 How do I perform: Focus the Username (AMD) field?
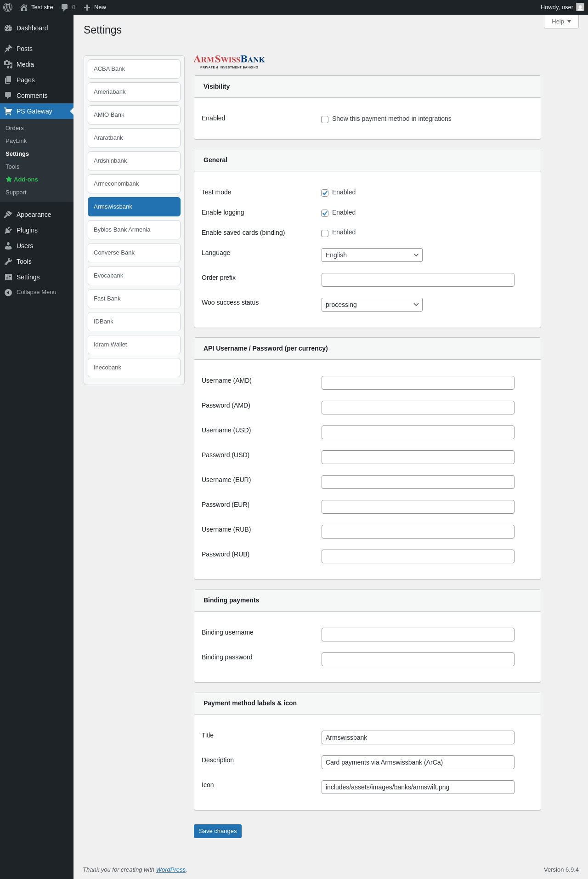tap(418, 383)
